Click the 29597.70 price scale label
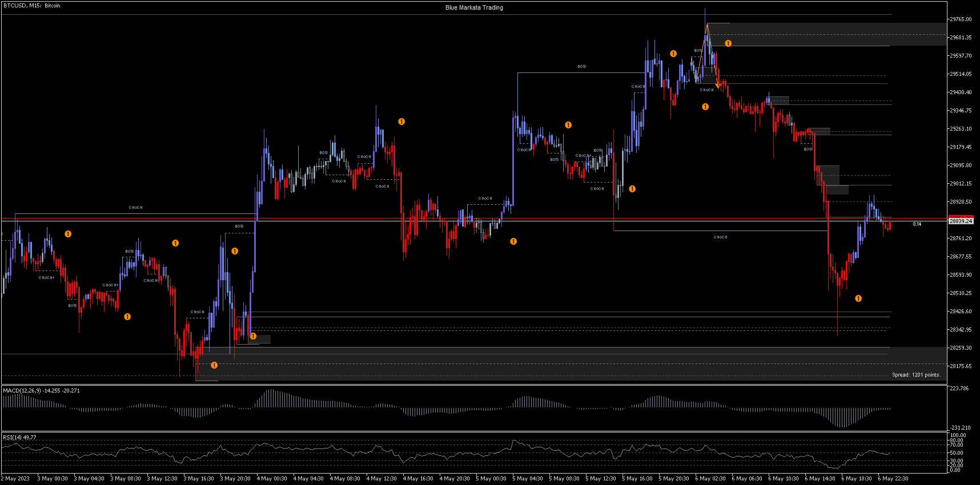The height and width of the screenshot is (485, 980). coord(961,56)
